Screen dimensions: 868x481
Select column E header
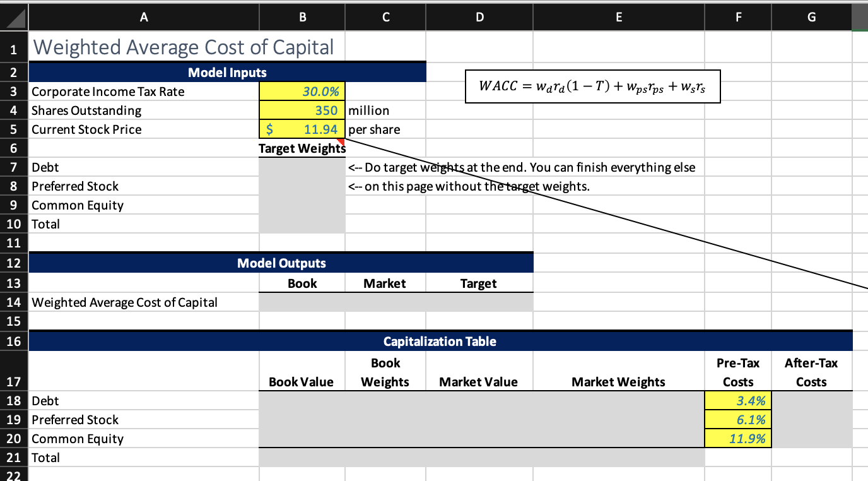pos(619,18)
